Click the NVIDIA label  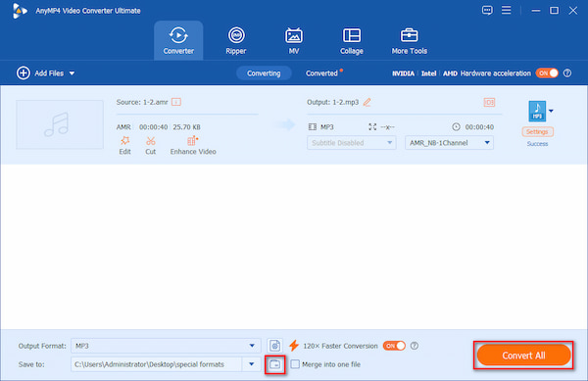pyautogui.click(x=403, y=73)
